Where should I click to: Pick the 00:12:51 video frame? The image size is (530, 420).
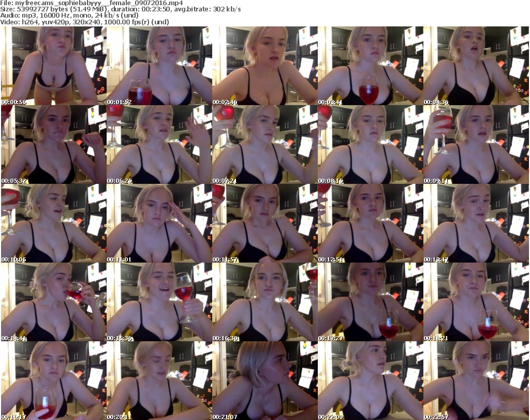coord(371,224)
